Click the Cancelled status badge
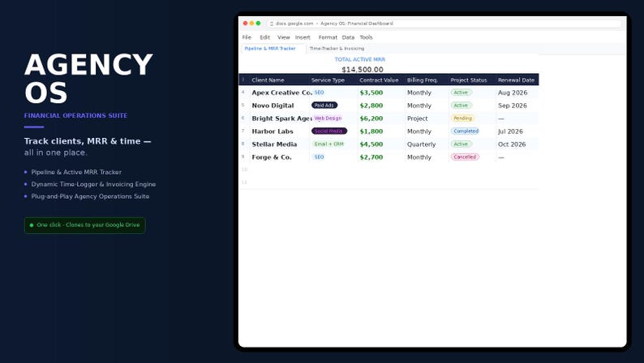The height and width of the screenshot is (363, 644). [x=465, y=157]
